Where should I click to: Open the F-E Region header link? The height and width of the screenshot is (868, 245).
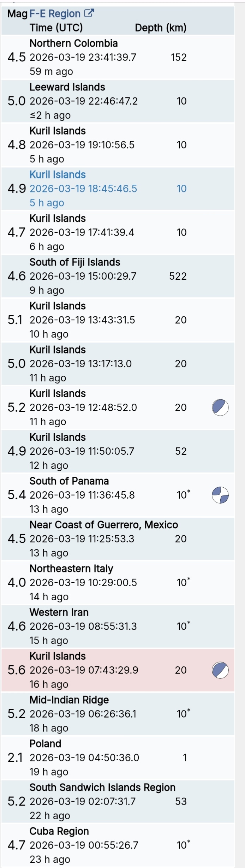55,14
